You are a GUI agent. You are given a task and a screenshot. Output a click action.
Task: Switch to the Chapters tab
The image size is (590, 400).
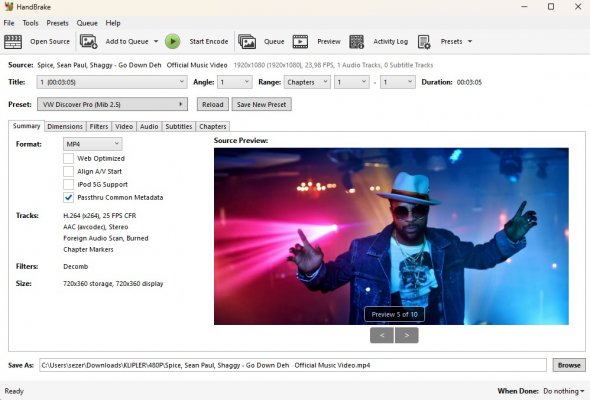point(213,126)
